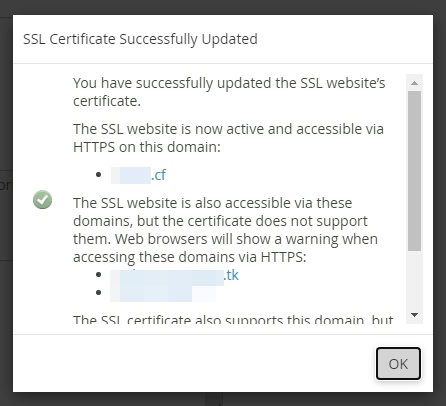
Task: Click the empty footer area left of OK
Action: pyautogui.click(x=193, y=363)
